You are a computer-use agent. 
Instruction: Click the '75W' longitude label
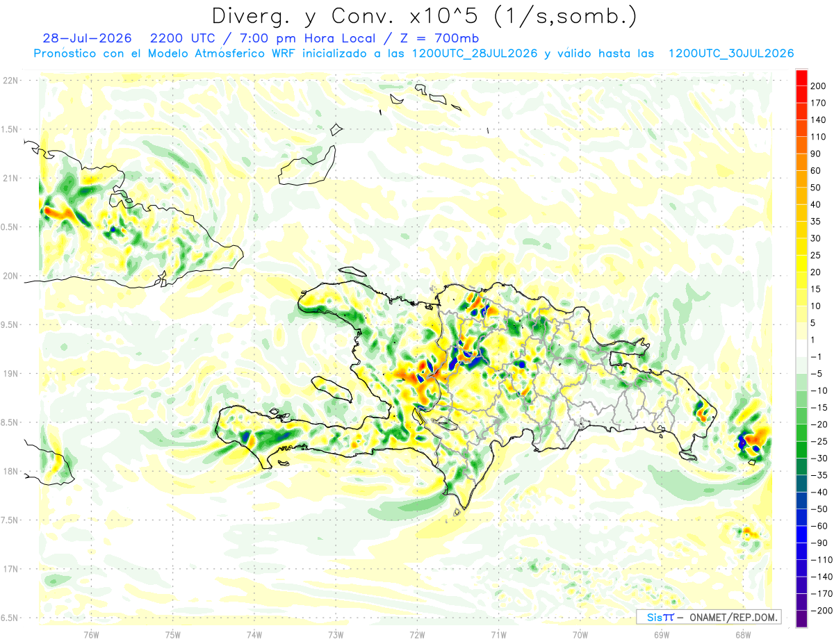pos(173,634)
